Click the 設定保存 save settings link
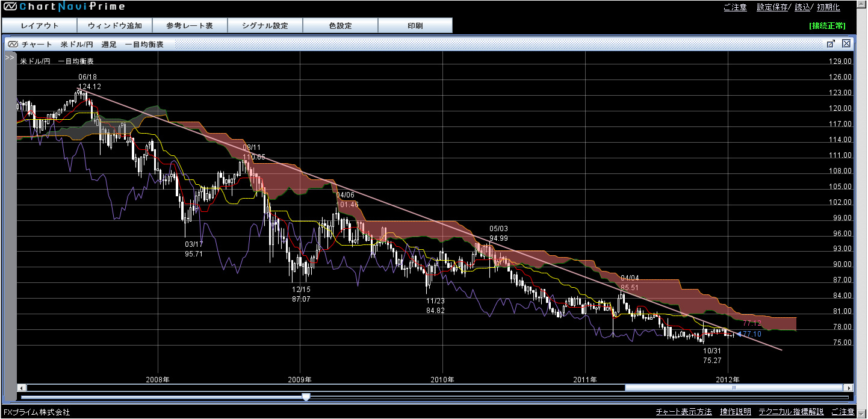The image size is (868, 419). coord(772,7)
